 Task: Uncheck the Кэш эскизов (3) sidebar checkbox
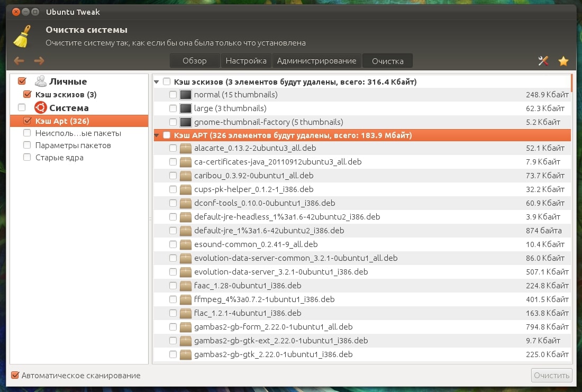click(27, 94)
